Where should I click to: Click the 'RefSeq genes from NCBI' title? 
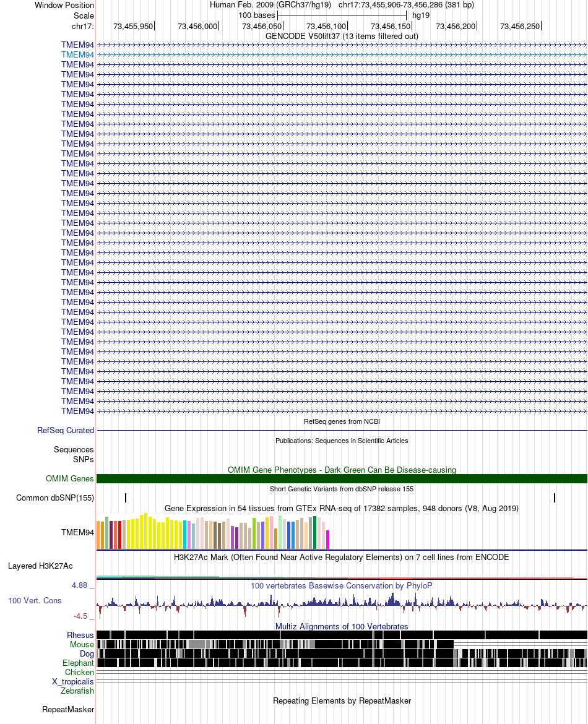pos(342,421)
